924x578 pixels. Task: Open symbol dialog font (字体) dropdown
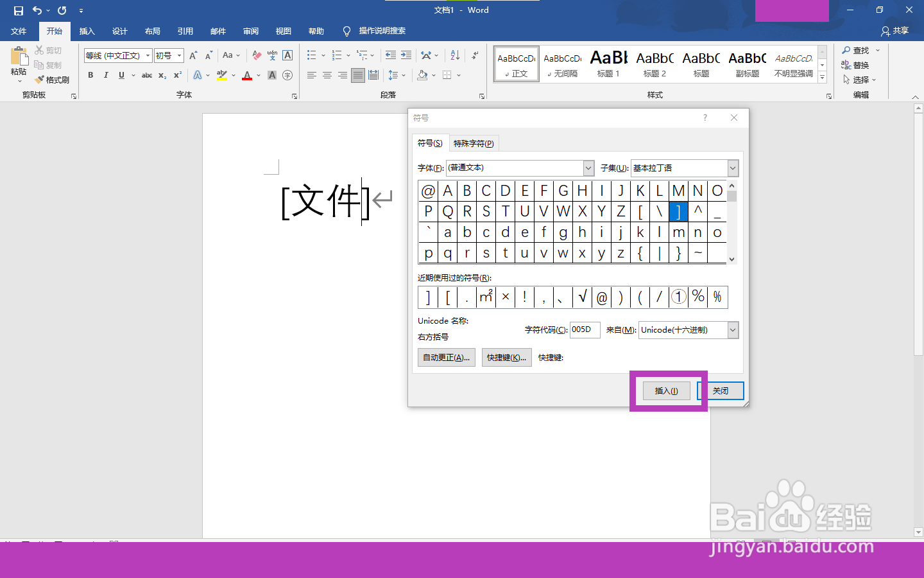588,168
